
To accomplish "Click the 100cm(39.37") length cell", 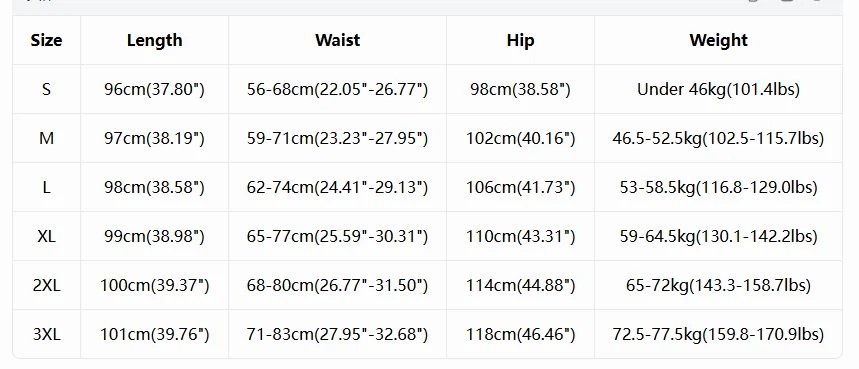I will 154,285.
